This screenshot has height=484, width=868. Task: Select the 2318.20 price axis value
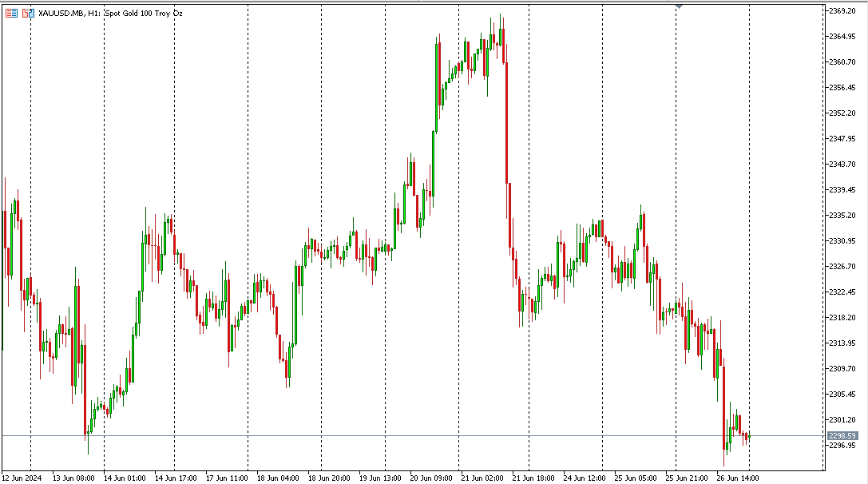pos(842,318)
